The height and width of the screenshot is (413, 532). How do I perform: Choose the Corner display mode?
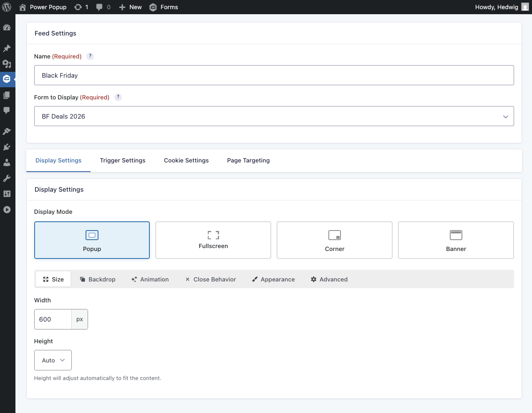pyautogui.click(x=335, y=240)
